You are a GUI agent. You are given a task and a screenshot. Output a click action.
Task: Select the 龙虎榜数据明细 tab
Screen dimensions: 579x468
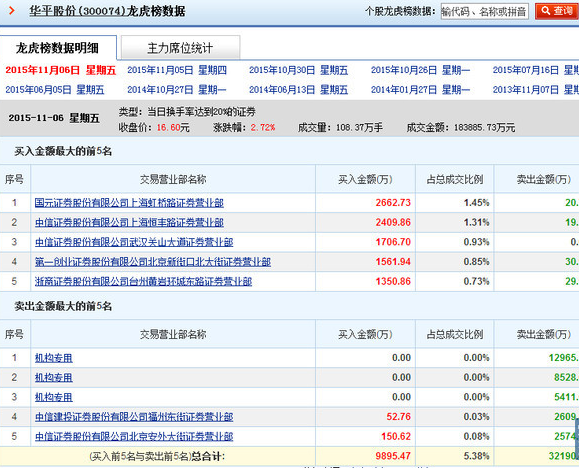58,48
